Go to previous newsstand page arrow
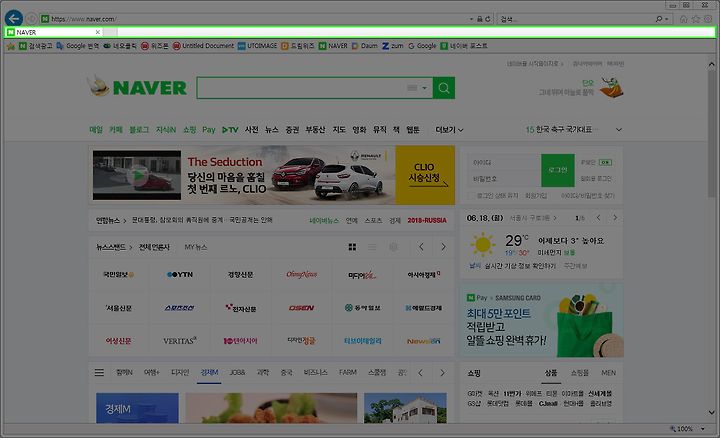 (421, 247)
